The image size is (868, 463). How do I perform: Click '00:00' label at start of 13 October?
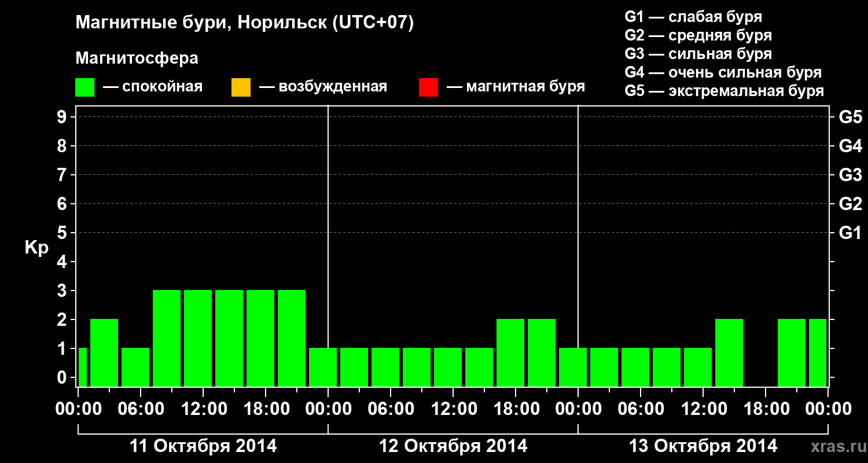pyautogui.click(x=578, y=409)
